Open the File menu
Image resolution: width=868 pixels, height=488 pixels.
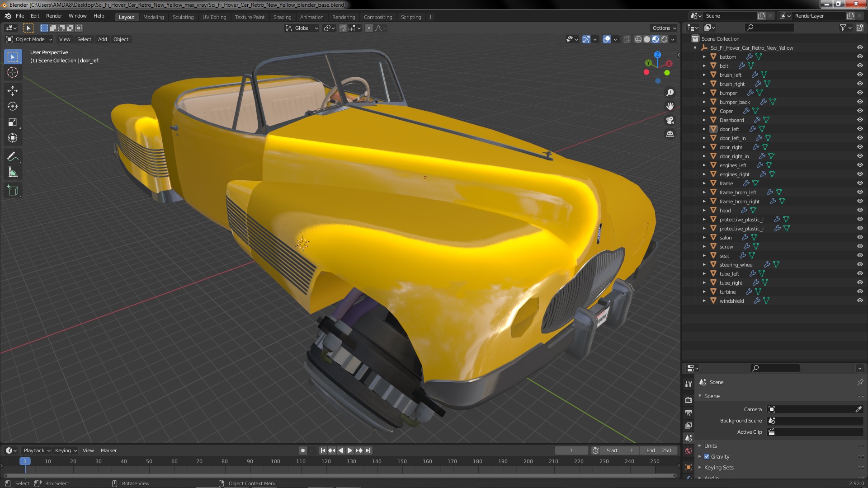tap(20, 16)
